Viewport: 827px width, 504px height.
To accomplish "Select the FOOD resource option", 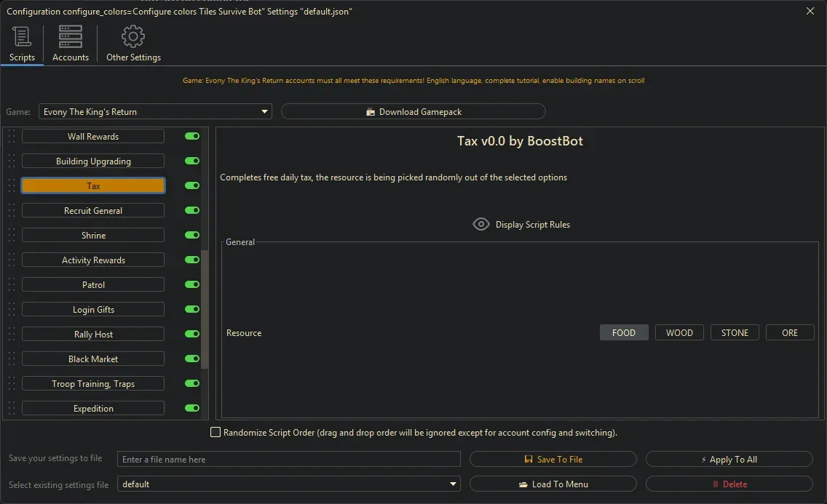I will (x=624, y=332).
